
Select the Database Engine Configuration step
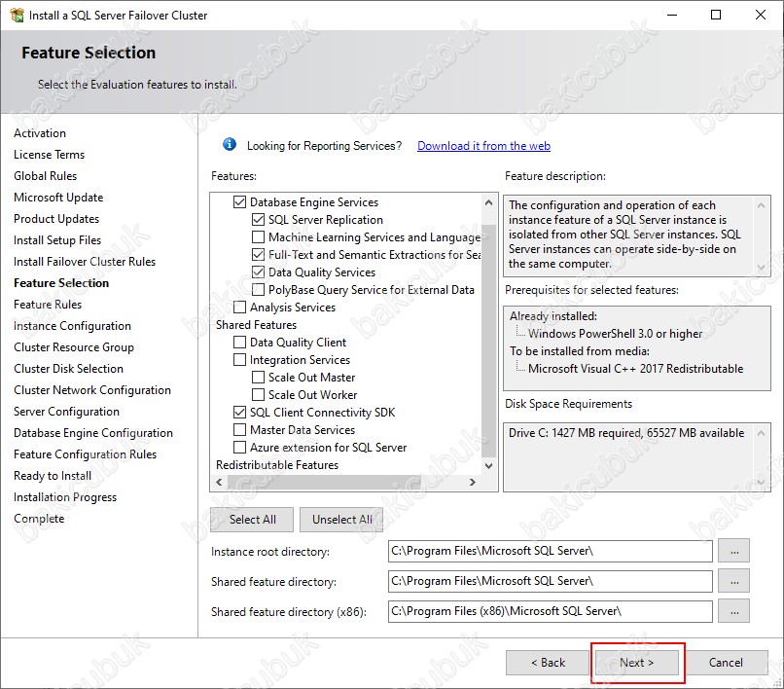coord(93,433)
